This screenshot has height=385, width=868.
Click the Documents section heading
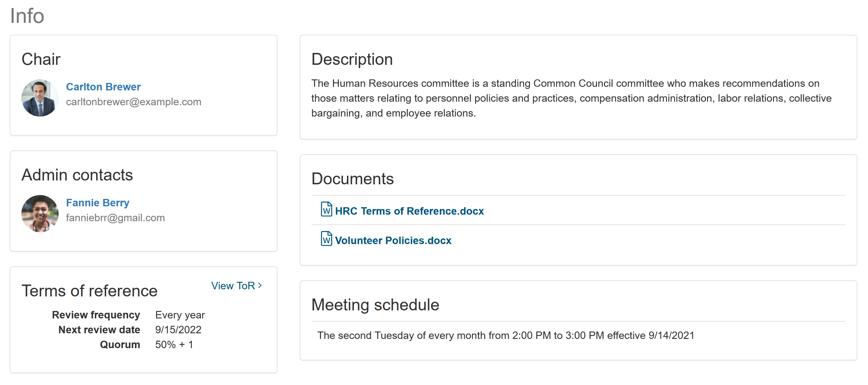[x=352, y=178]
